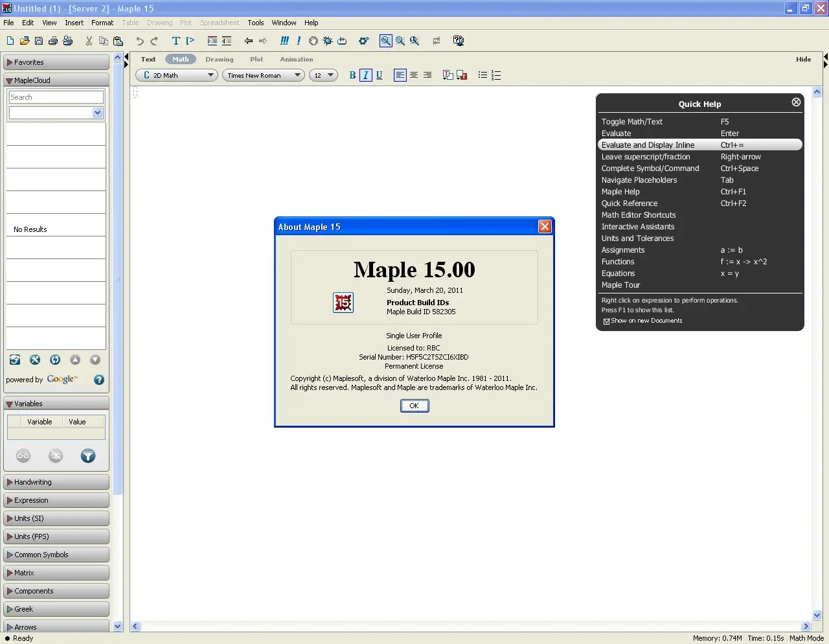This screenshot has width=829, height=644.
Task: Click the Cut scissors icon
Action: [x=89, y=41]
